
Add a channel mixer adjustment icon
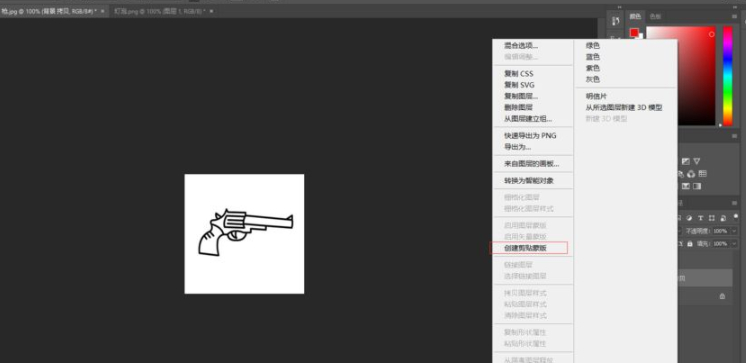pos(691,174)
